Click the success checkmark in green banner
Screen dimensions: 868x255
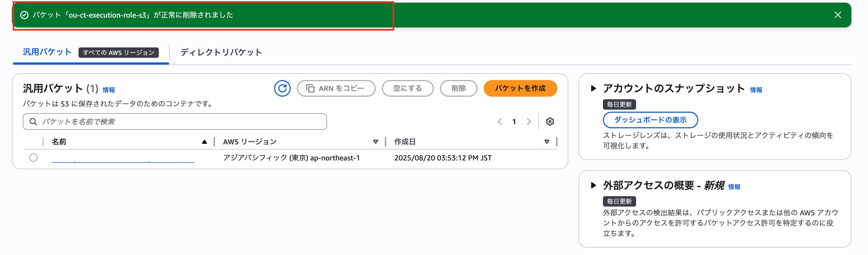23,15
